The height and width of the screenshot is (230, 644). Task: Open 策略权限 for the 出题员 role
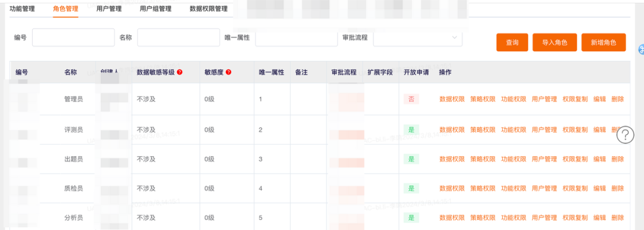click(x=483, y=159)
